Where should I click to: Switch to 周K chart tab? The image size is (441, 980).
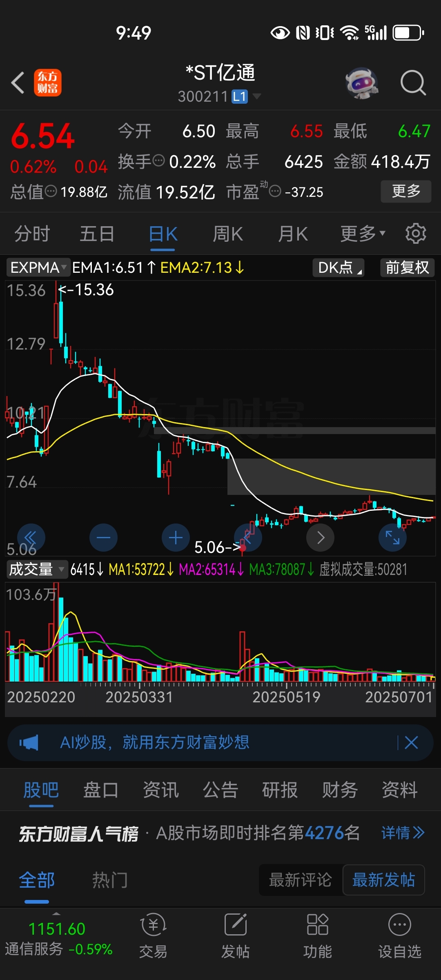(x=228, y=234)
